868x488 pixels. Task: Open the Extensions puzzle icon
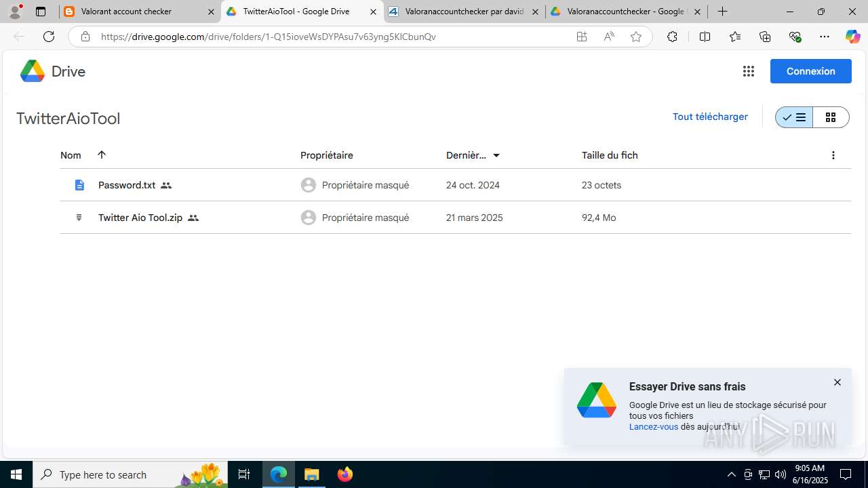672,37
